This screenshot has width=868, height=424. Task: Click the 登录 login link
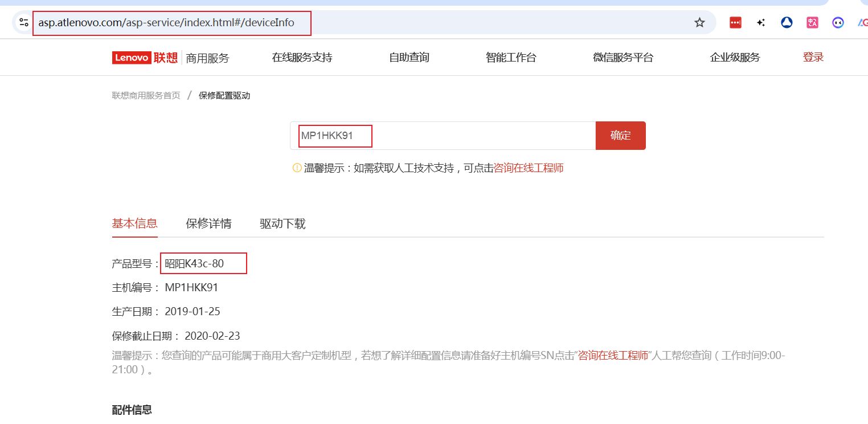pos(813,57)
